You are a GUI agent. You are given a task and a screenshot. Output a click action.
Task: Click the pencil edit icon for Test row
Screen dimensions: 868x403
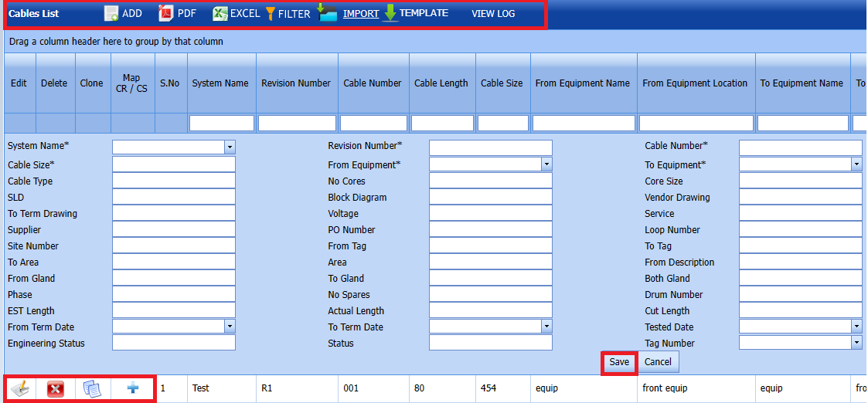pyautogui.click(x=21, y=389)
